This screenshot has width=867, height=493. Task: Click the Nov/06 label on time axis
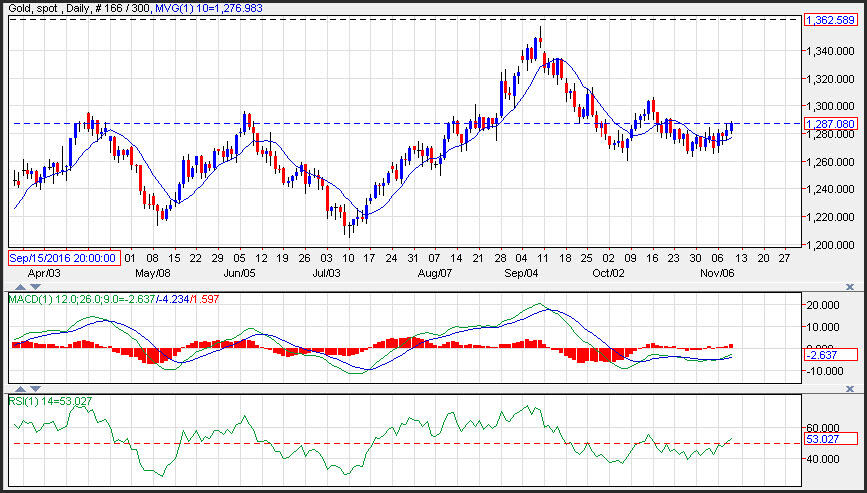tap(716, 272)
